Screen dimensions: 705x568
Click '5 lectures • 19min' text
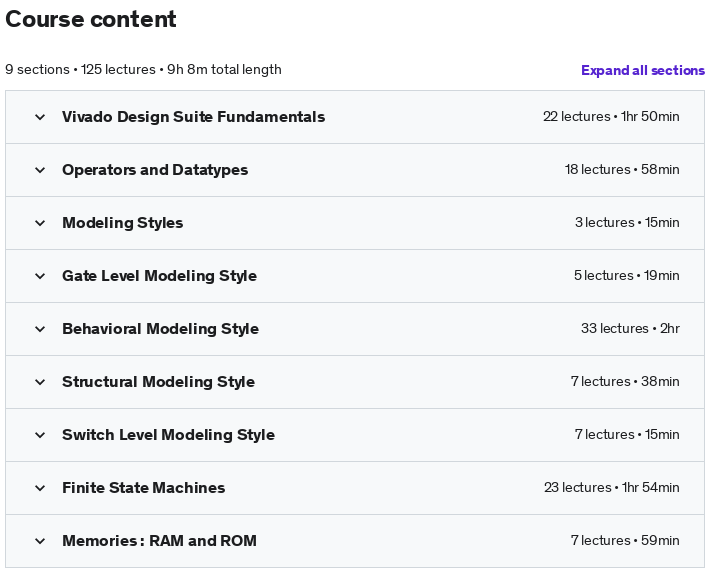pyautogui.click(x=626, y=276)
